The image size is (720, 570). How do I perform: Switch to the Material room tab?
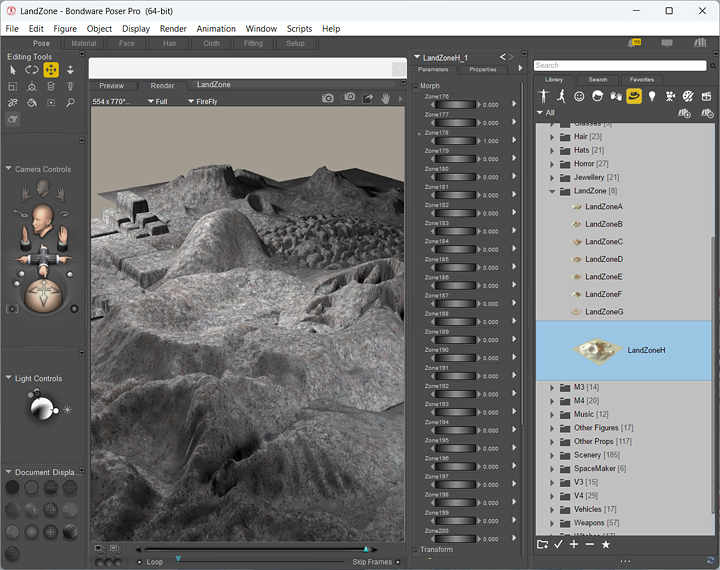pyautogui.click(x=84, y=44)
